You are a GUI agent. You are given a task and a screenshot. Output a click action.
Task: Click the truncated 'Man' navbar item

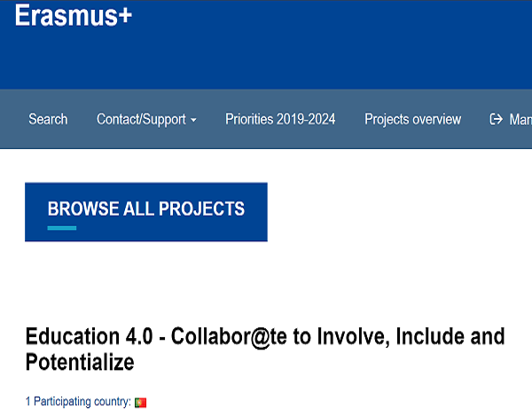520,119
